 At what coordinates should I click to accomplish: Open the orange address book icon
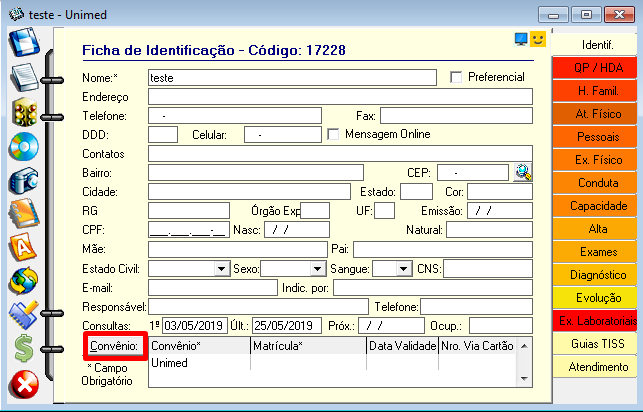click(x=24, y=214)
